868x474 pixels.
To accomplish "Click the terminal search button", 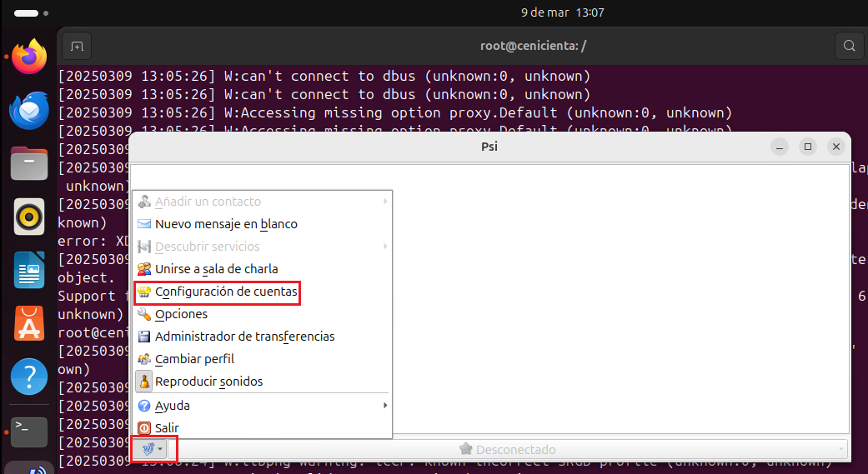I will [849, 46].
